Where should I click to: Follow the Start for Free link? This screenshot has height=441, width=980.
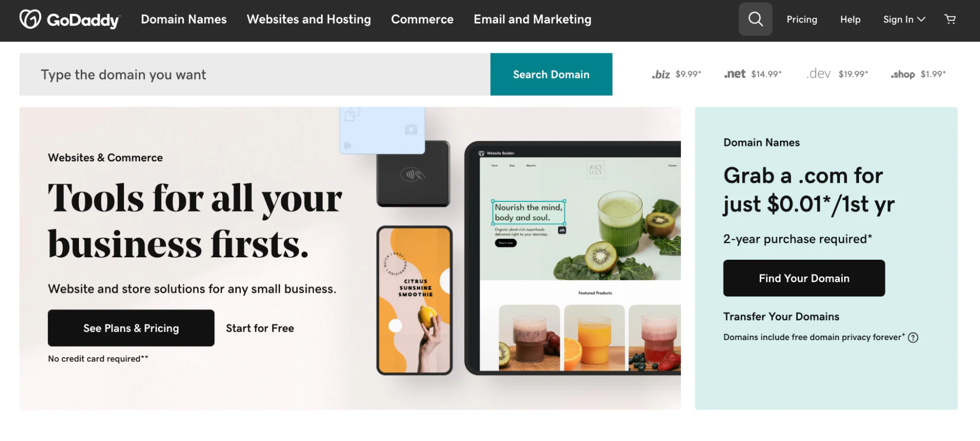pos(260,328)
